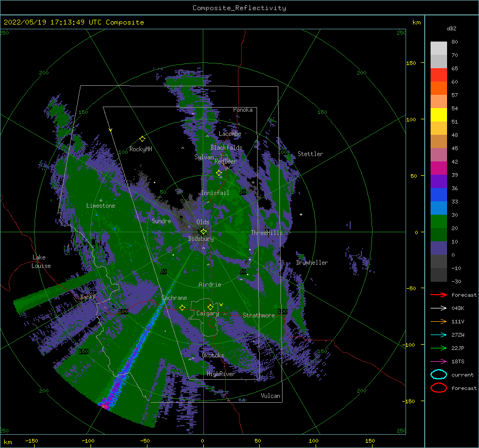Pick the purple 39-36 dBZ swatch

click(x=439, y=182)
